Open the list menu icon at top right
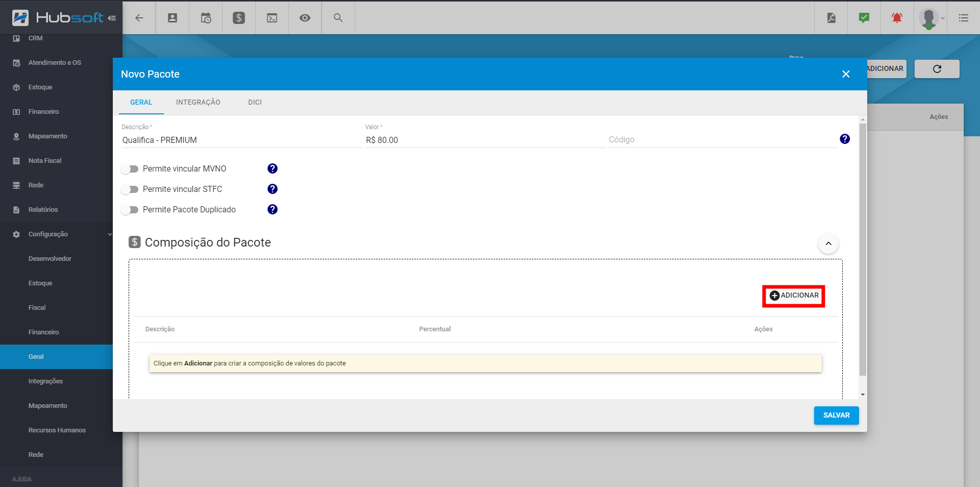Viewport: 980px width, 487px height. point(964,18)
